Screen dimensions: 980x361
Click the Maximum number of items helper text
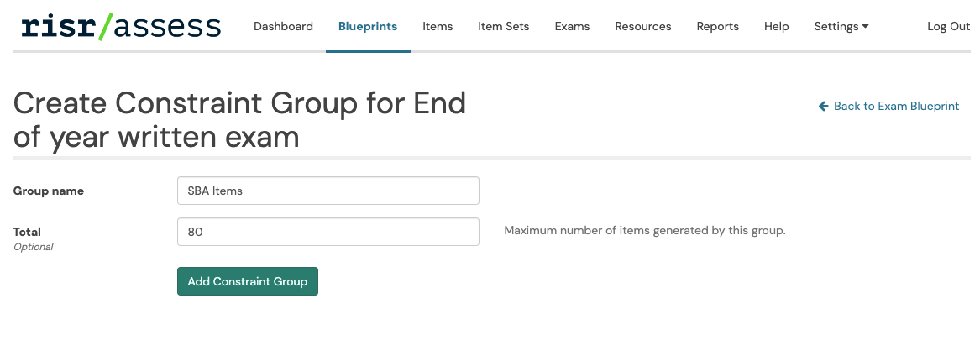[645, 231]
